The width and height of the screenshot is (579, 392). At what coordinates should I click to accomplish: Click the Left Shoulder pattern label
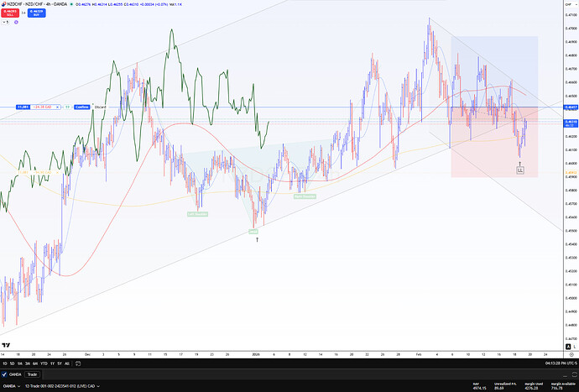(x=197, y=214)
